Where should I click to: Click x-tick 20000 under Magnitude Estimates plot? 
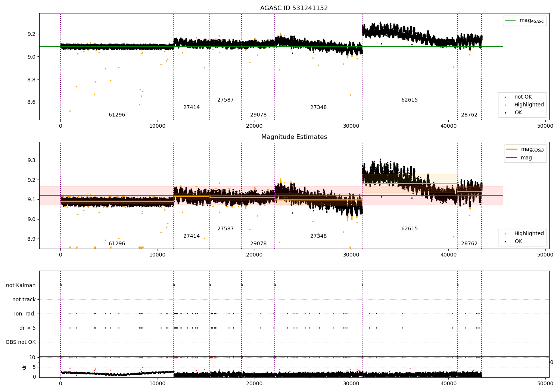[254, 255]
